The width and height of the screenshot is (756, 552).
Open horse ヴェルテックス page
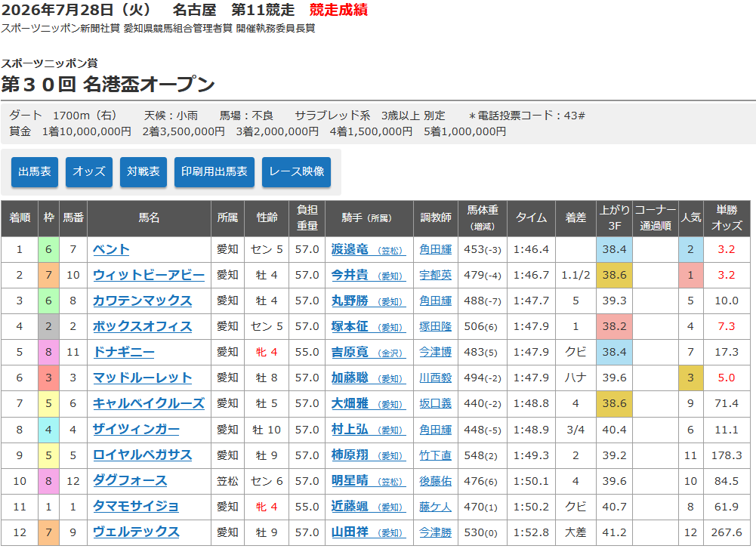(136, 532)
